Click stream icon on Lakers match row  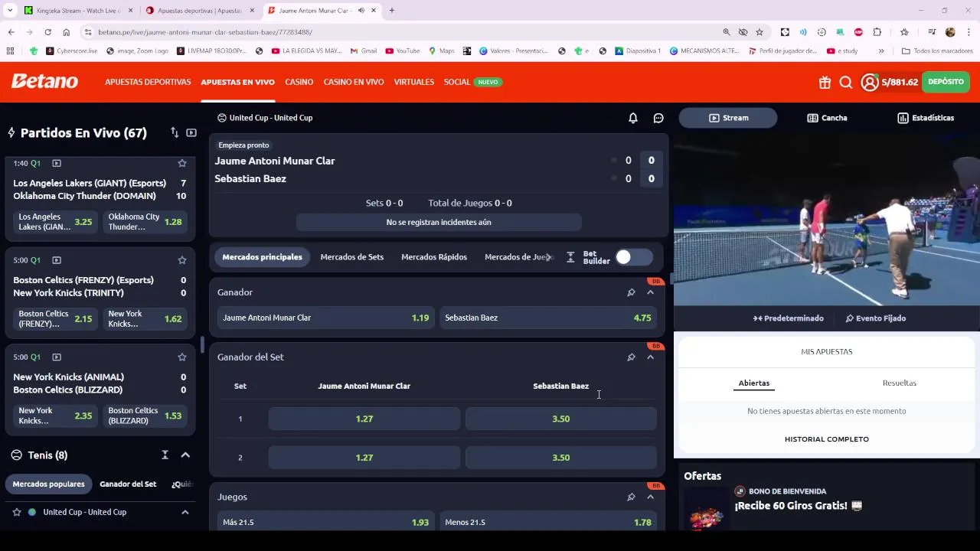click(57, 163)
